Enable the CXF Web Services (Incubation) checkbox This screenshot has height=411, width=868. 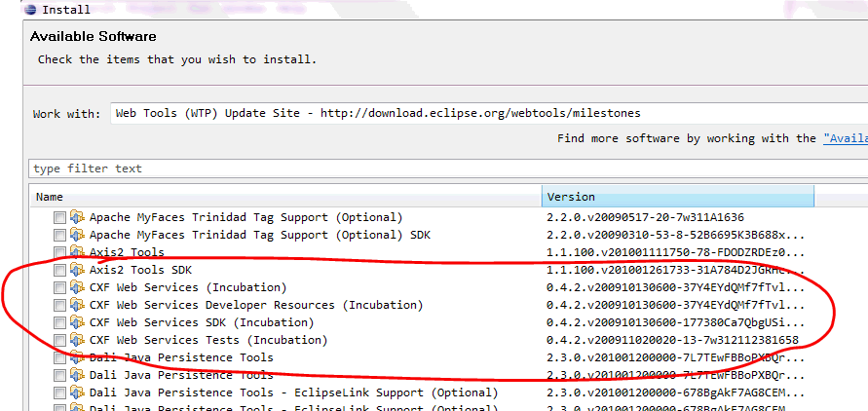pyautogui.click(x=59, y=288)
